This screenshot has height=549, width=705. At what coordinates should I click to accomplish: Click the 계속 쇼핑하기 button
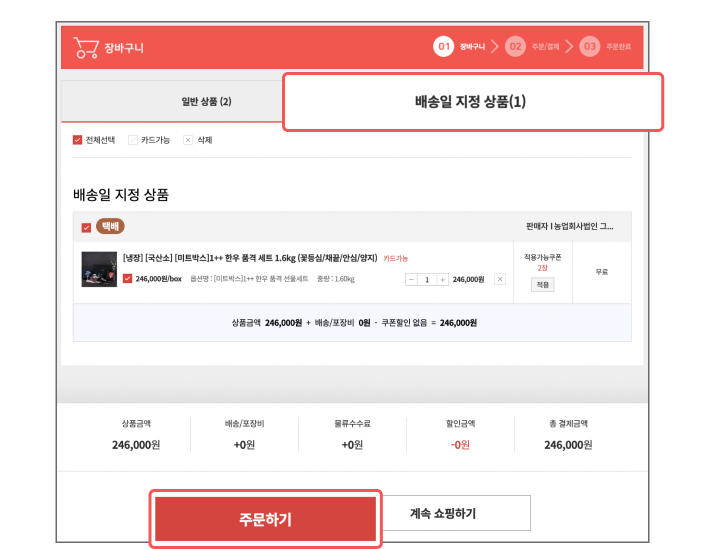(456, 513)
